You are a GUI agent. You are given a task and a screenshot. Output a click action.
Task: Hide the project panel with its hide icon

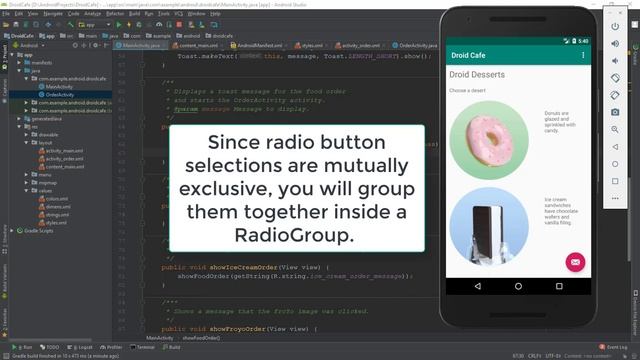pyautogui.click(x=106, y=45)
